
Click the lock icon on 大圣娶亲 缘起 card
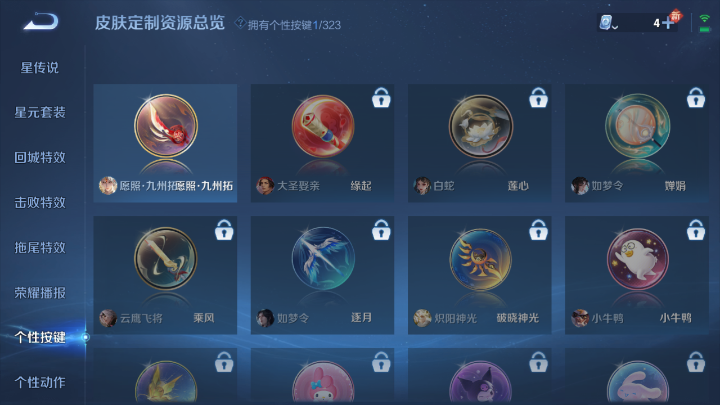(381, 97)
